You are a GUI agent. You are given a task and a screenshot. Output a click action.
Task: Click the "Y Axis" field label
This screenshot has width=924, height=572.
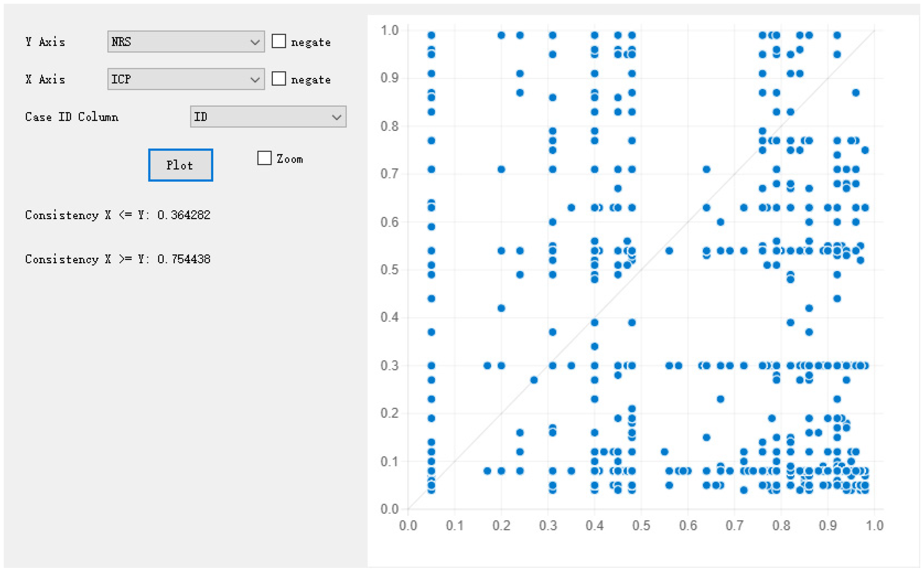[45, 42]
